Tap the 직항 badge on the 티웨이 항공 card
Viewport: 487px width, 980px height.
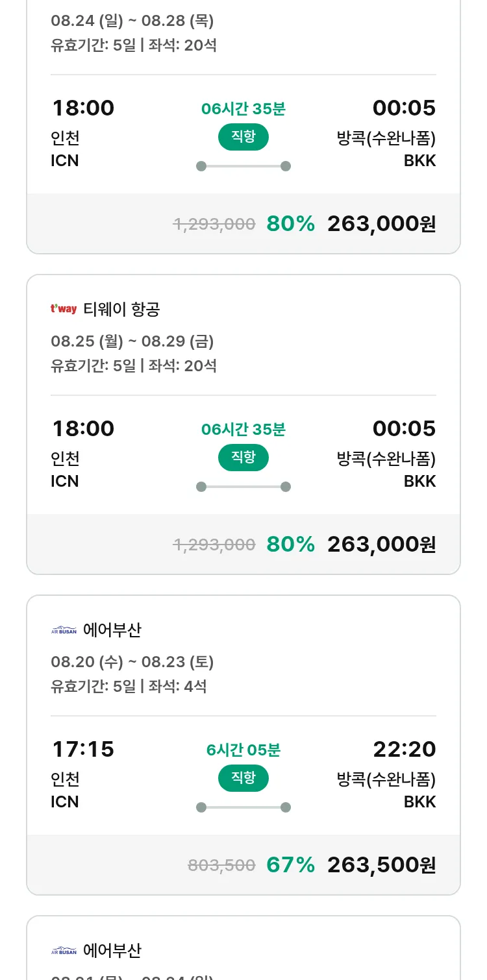[x=243, y=458]
